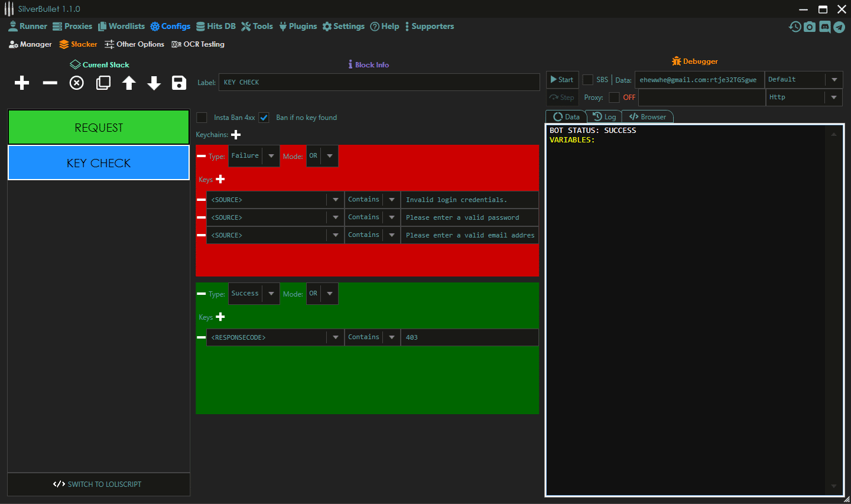Viewport: 851px width, 504px height.
Task: Click the disable block circled-X icon
Action: [77, 83]
